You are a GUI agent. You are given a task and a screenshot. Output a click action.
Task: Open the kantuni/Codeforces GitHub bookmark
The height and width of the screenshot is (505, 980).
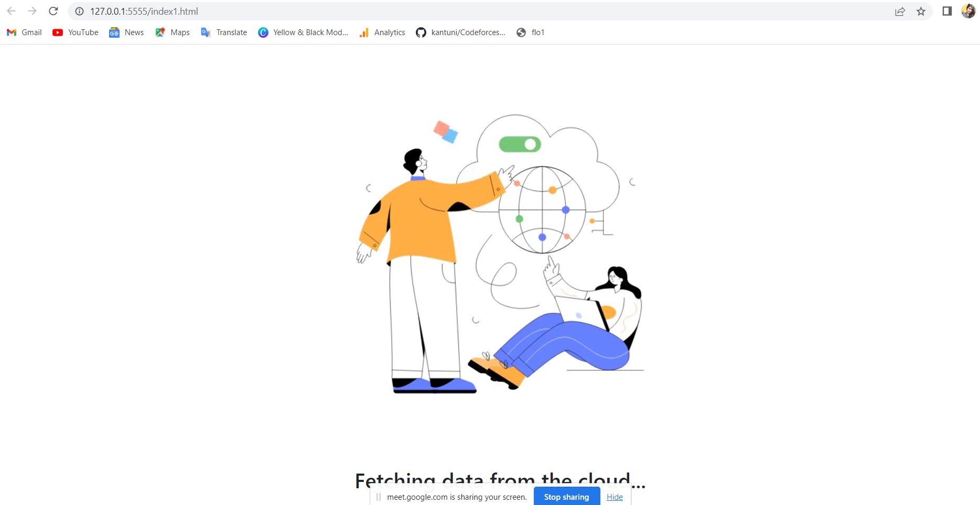point(461,32)
